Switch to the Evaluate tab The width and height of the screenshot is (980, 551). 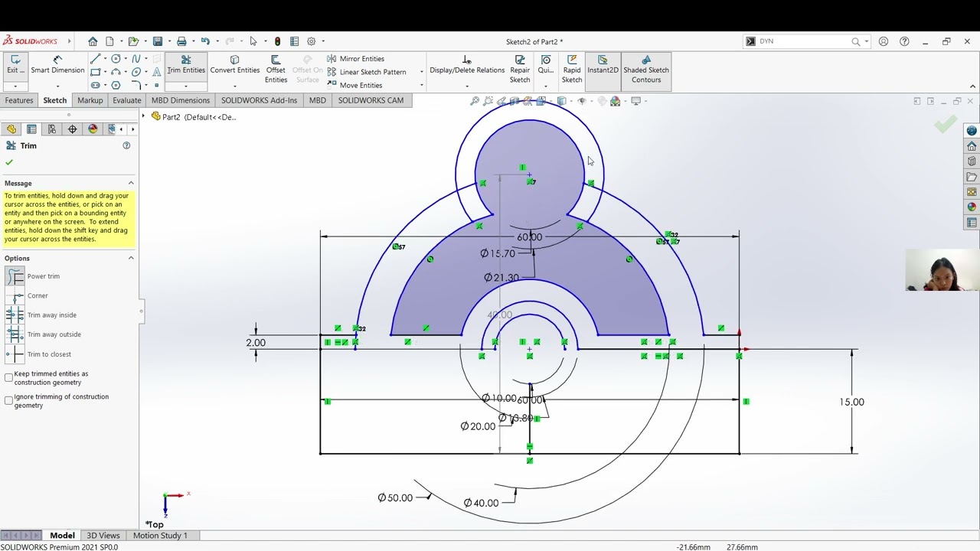click(x=127, y=100)
